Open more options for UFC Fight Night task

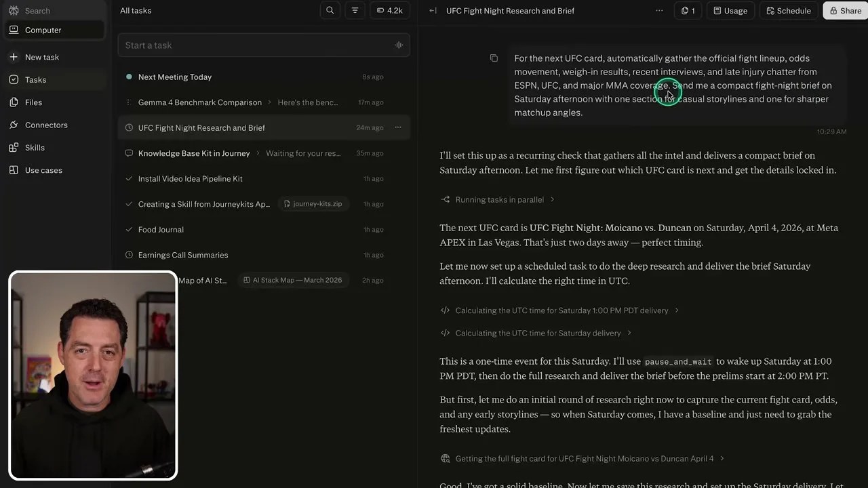pos(398,127)
